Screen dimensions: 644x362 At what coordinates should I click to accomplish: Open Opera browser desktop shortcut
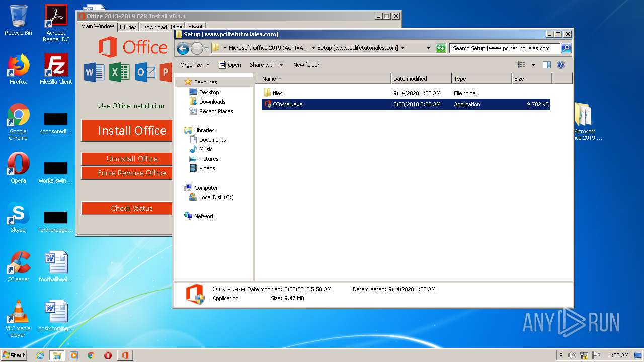click(x=18, y=168)
